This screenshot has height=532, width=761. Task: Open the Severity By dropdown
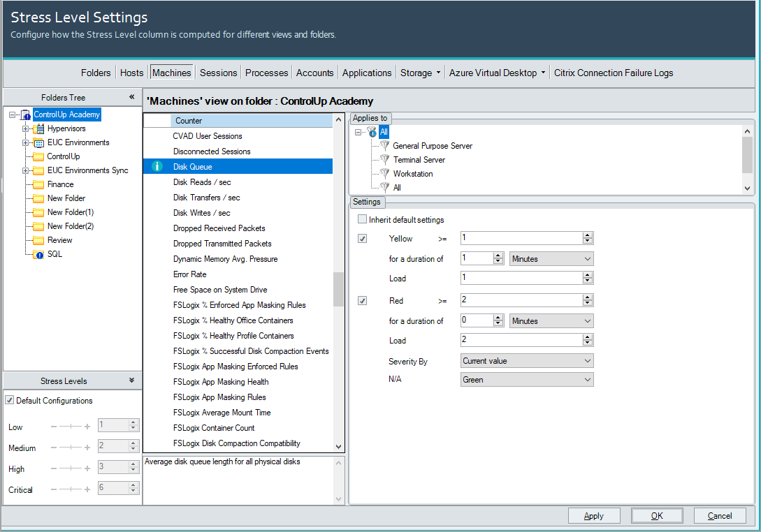[x=527, y=361]
